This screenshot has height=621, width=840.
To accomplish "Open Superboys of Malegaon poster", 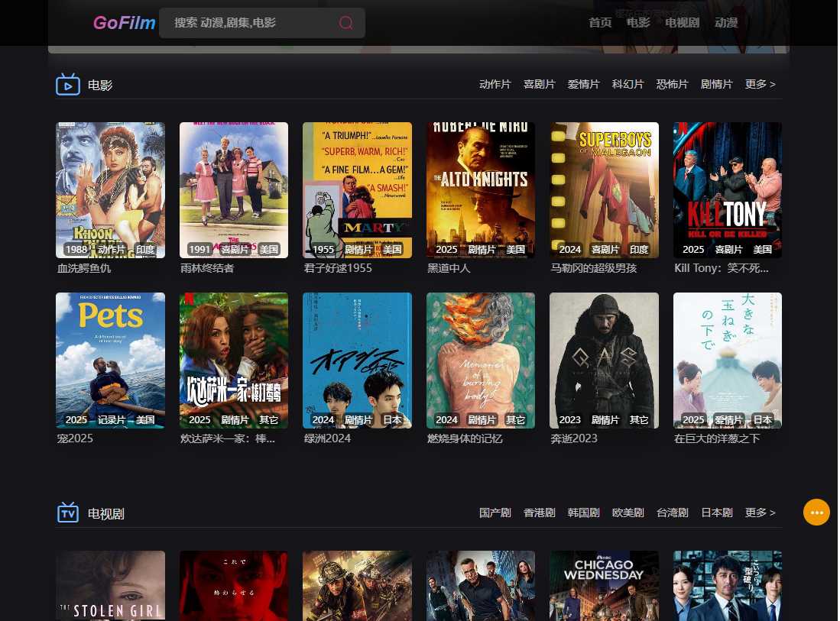I will click(x=604, y=189).
